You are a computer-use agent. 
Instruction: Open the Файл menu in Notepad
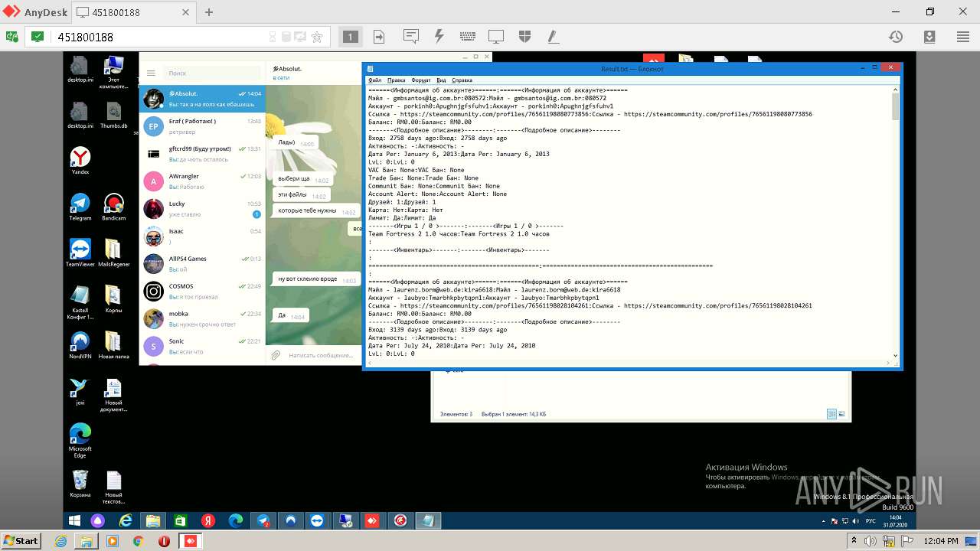374,80
